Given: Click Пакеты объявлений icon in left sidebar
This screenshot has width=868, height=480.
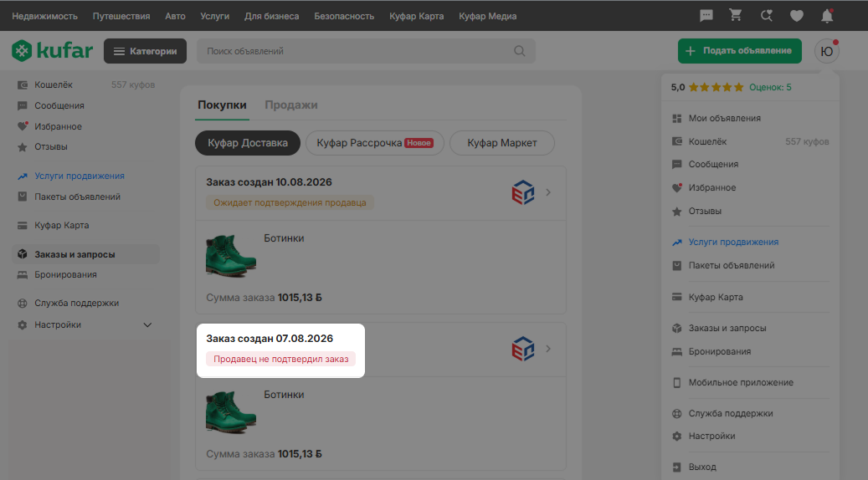Looking at the screenshot, I should 22,197.
